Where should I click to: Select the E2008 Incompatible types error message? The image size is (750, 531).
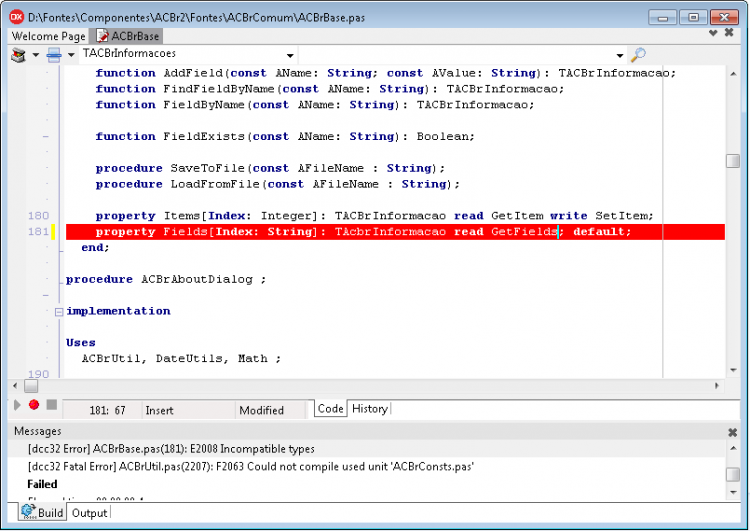point(171,449)
